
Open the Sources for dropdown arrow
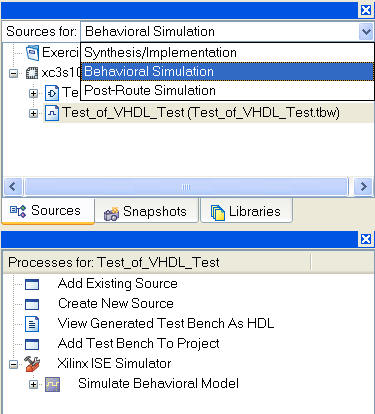tap(366, 32)
